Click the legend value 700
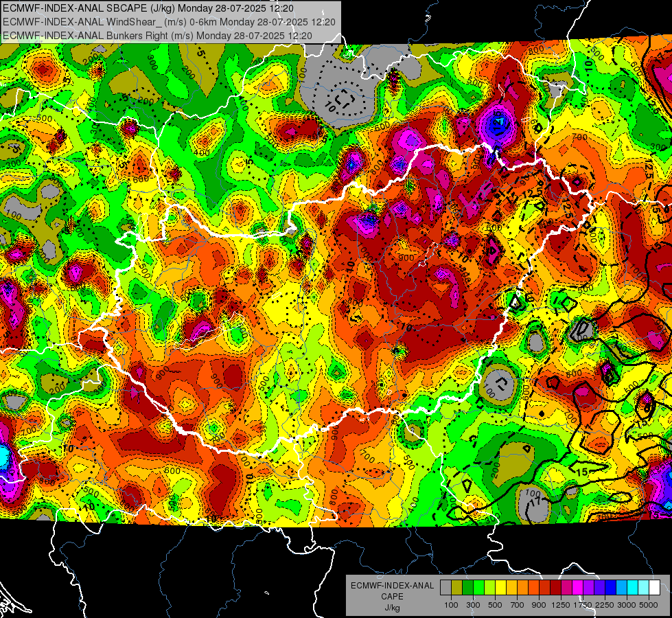This screenshot has height=618, width=672. click(518, 605)
